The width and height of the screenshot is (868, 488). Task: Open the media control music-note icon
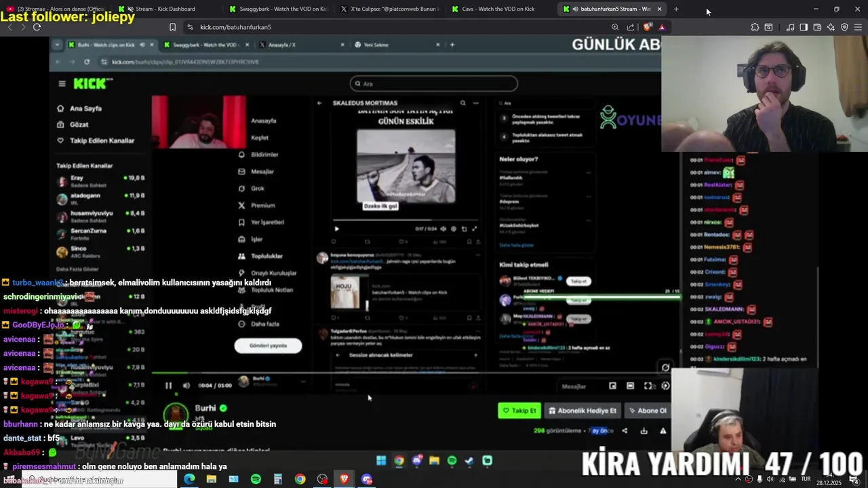coord(790,27)
